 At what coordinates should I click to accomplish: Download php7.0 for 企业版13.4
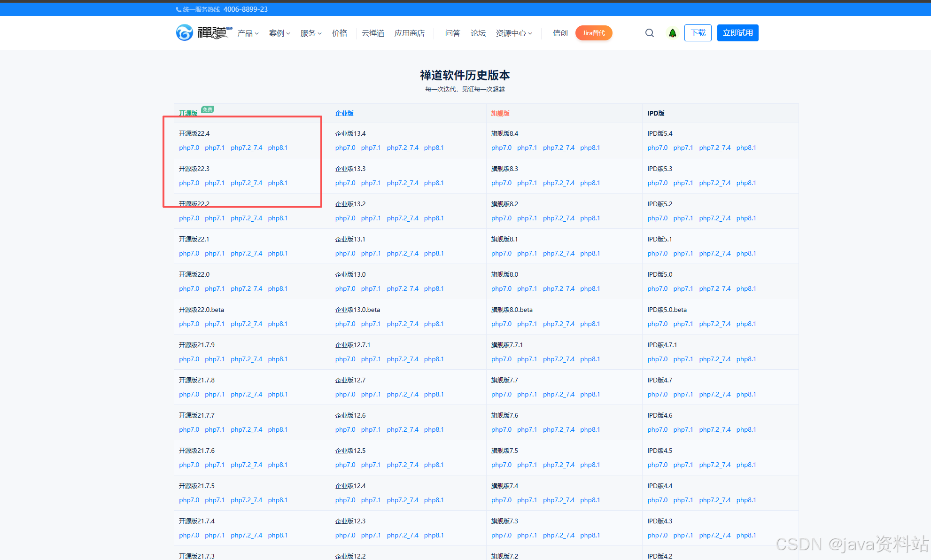tap(345, 148)
